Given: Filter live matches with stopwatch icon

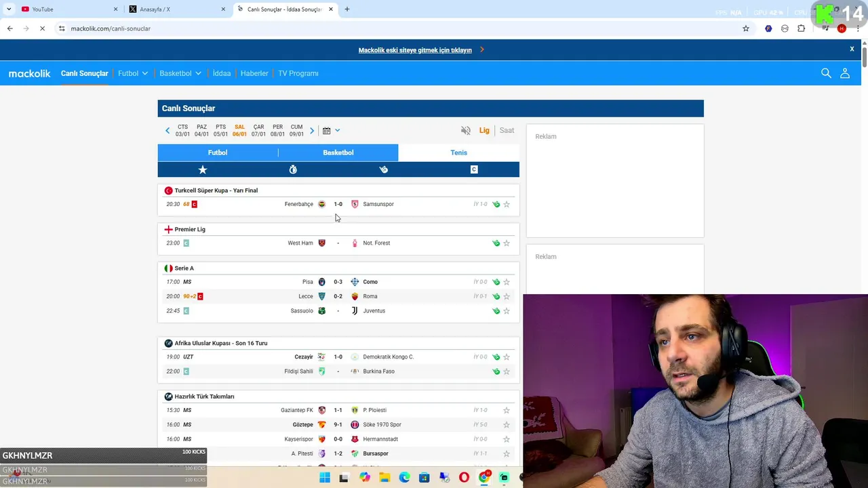Looking at the screenshot, I should tap(293, 169).
